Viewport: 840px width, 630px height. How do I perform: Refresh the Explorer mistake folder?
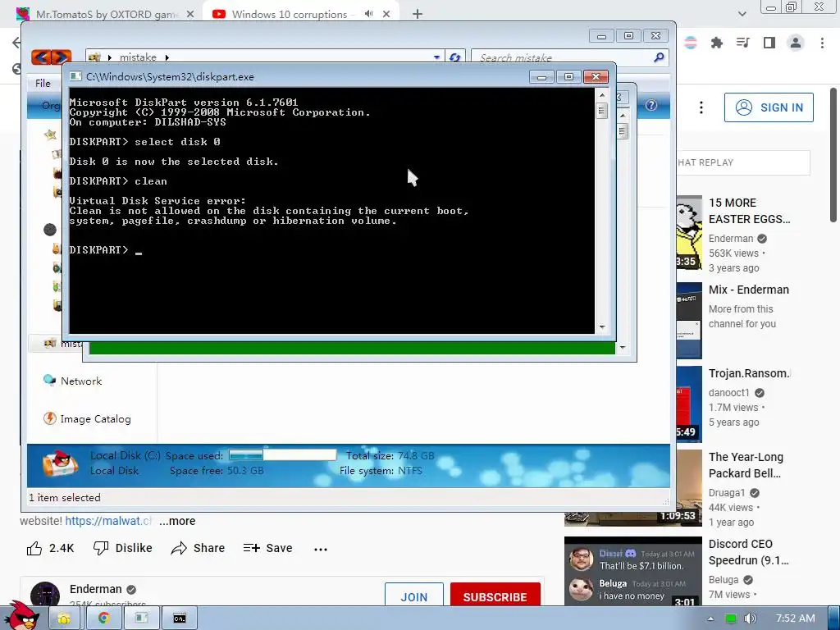pos(454,57)
